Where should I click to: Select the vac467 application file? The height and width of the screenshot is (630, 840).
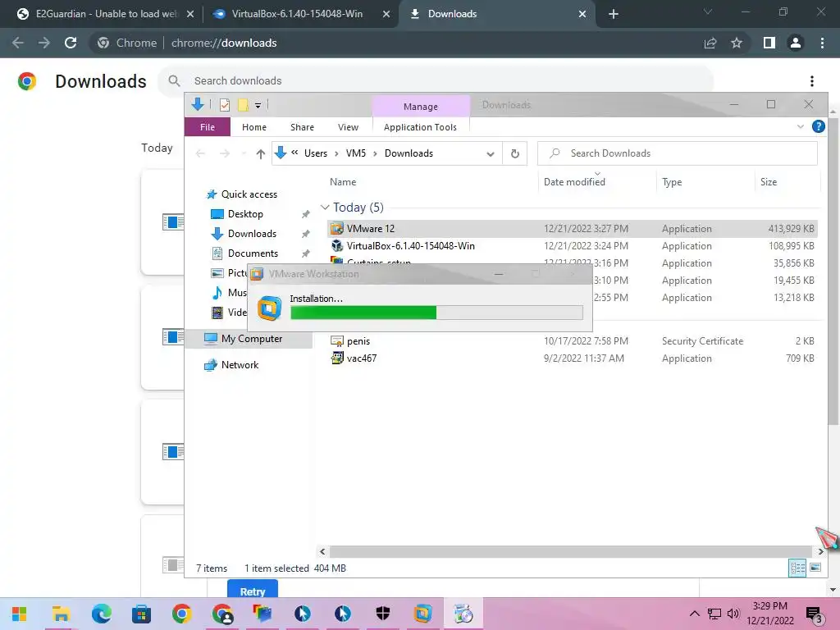572,358
